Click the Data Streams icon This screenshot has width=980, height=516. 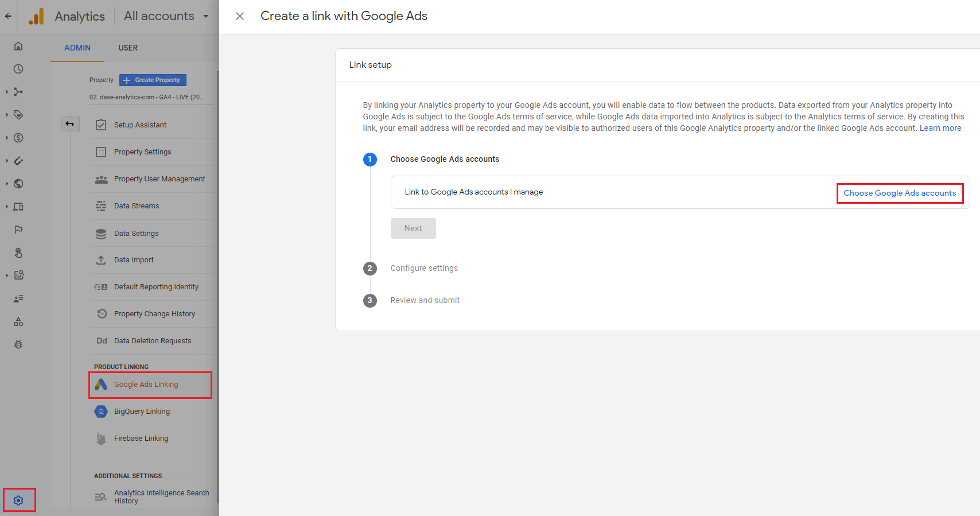pos(101,206)
